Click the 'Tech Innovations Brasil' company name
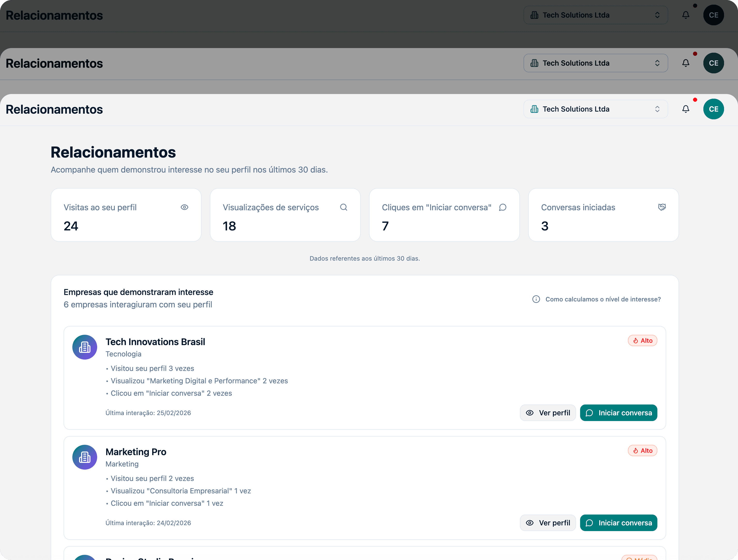Image resolution: width=738 pixels, height=560 pixels. pyautogui.click(x=155, y=342)
